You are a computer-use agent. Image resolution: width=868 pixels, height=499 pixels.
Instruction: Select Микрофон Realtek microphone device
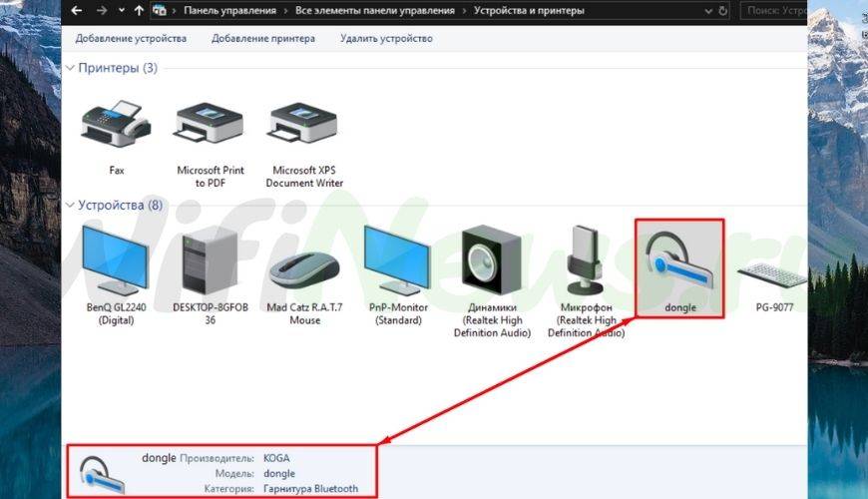point(586,259)
